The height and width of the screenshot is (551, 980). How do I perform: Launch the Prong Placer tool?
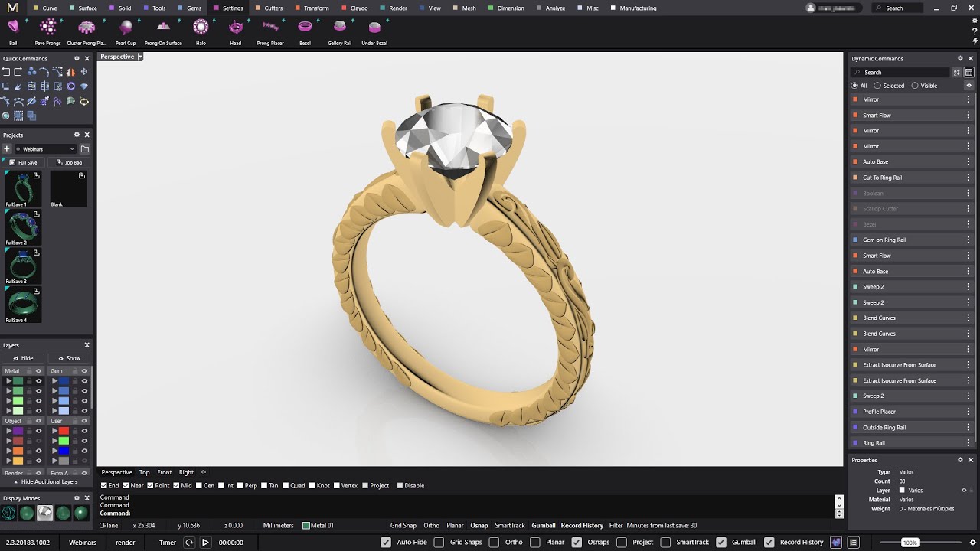coord(270,31)
